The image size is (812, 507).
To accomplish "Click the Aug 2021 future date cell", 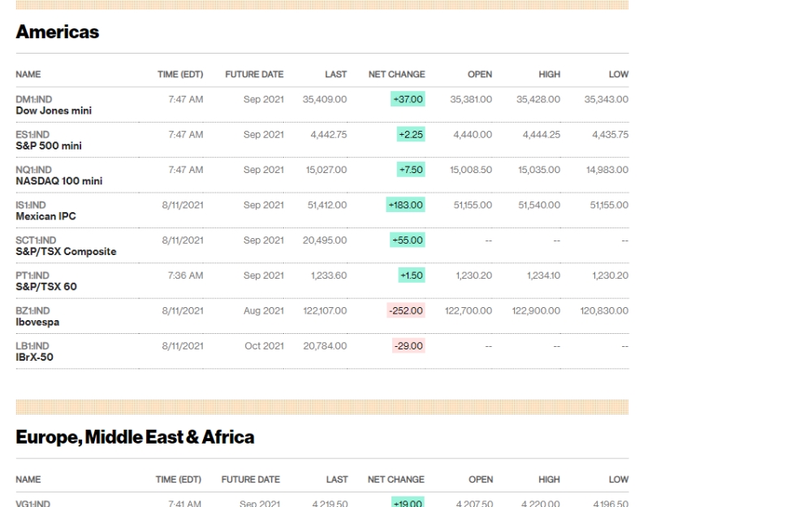I will (x=264, y=310).
